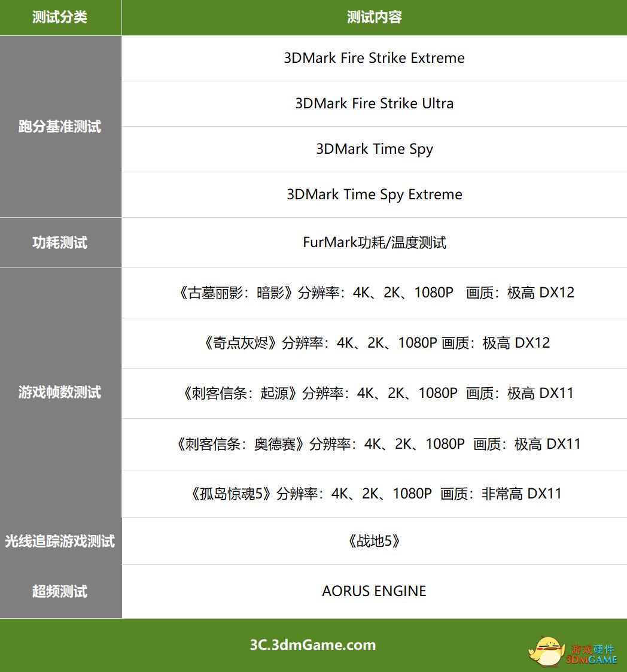Click the 3DMark Time Spy Extreme row

coord(374,194)
